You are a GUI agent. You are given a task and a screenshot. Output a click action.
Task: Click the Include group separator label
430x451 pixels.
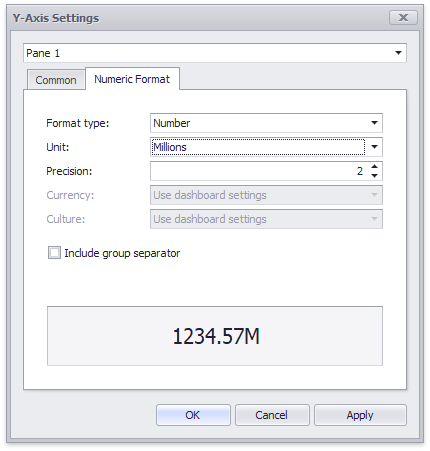pos(122,253)
